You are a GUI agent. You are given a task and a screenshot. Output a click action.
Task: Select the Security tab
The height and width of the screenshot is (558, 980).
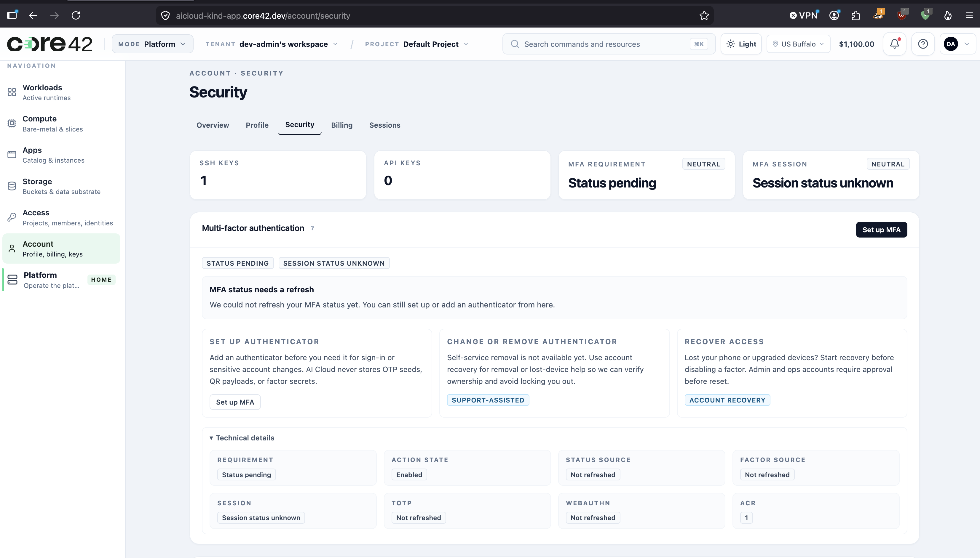point(300,125)
